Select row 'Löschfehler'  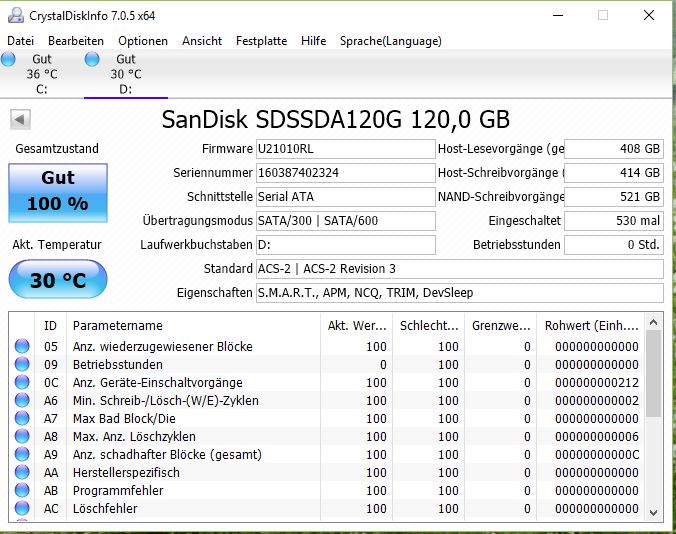pyautogui.click(x=327, y=508)
